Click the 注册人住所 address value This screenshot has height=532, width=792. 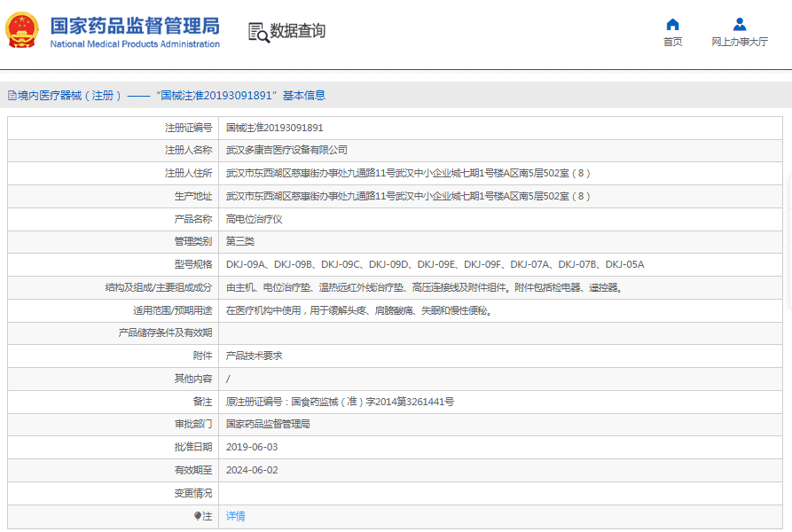click(408, 173)
